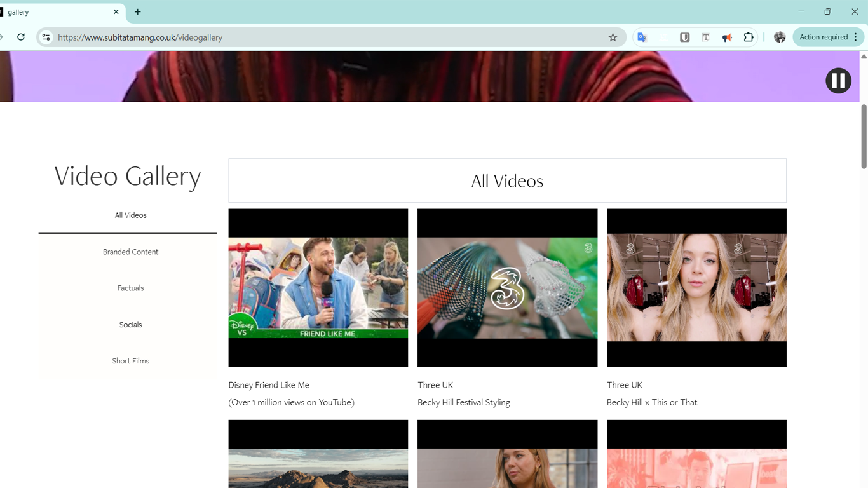Viewport: 868px width, 488px height.
Task: Click the Over 1 million views text
Action: point(292,402)
